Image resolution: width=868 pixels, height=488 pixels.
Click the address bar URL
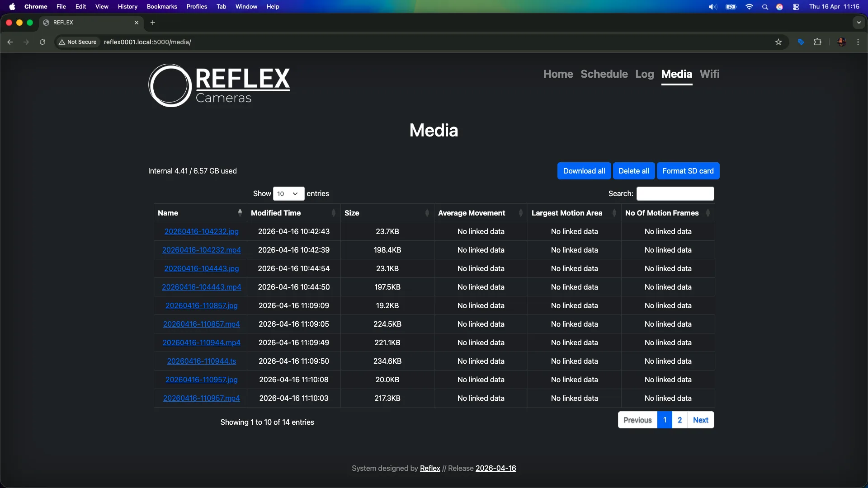(147, 42)
